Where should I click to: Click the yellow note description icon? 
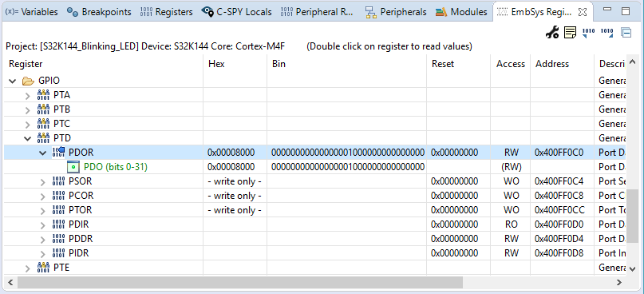point(570,33)
